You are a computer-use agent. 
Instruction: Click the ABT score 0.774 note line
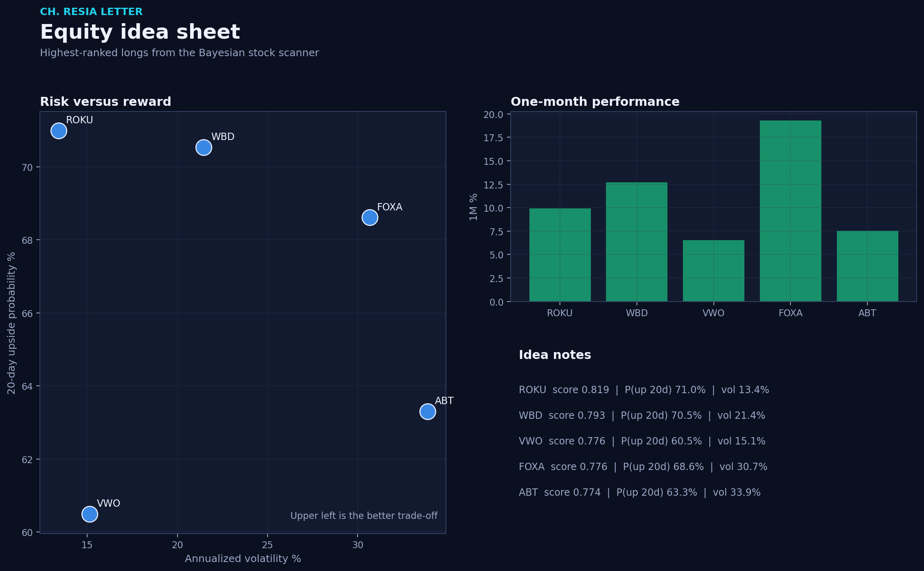click(640, 492)
